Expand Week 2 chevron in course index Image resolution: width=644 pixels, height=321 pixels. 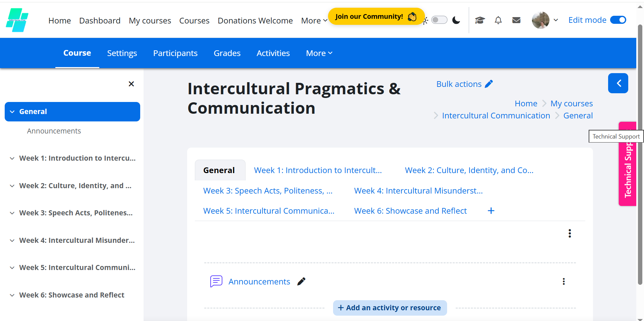pyautogui.click(x=12, y=186)
